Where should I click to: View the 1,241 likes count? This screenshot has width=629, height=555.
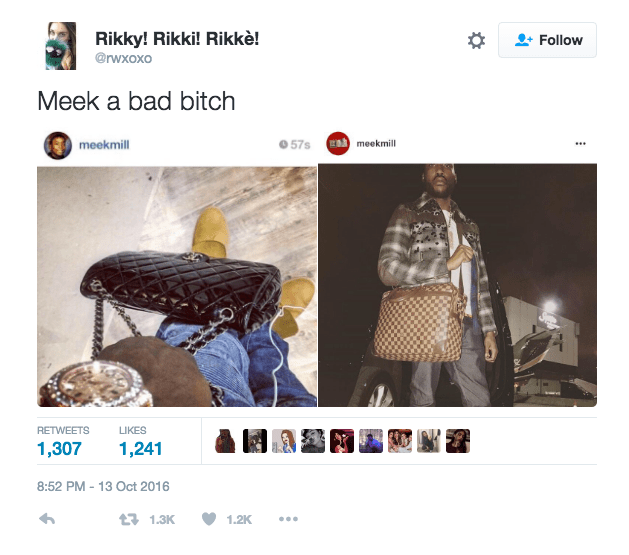click(x=140, y=449)
